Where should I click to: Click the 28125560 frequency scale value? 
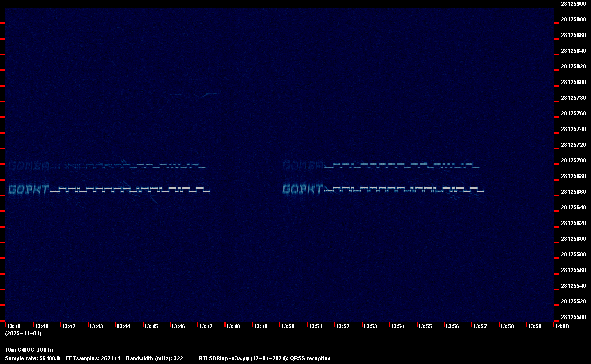[x=574, y=270]
